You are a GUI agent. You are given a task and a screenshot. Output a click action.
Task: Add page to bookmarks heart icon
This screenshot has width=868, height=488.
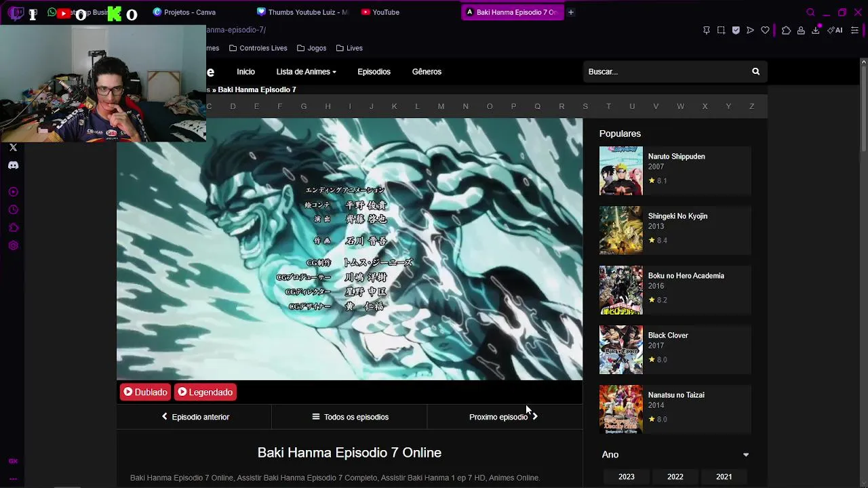765,30
